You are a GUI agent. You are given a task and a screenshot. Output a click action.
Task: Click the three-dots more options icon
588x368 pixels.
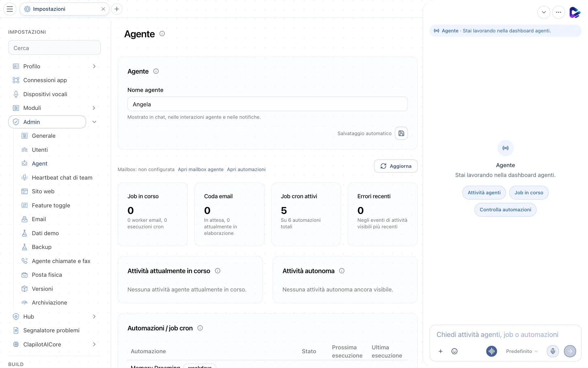pyautogui.click(x=559, y=12)
